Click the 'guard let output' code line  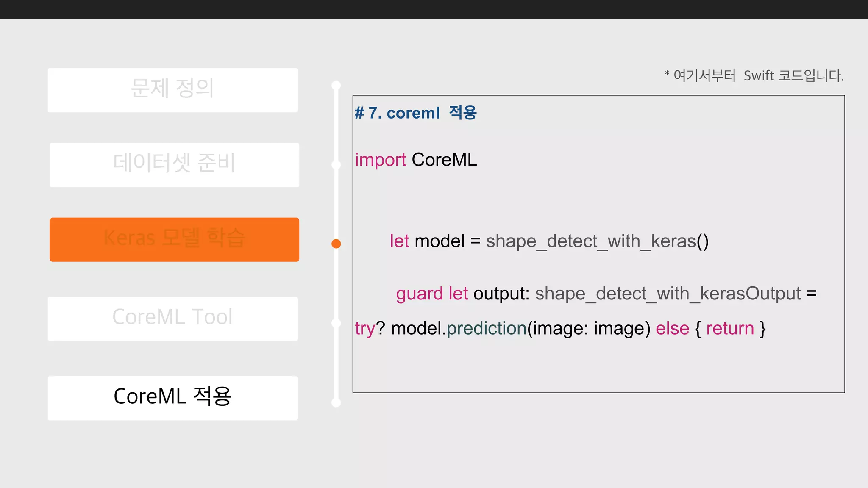[606, 294]
